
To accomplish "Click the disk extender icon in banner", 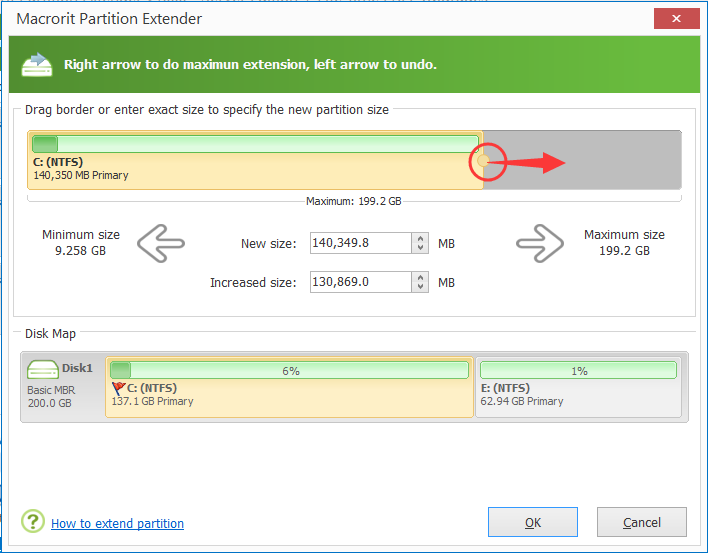I will click(37, 65).
